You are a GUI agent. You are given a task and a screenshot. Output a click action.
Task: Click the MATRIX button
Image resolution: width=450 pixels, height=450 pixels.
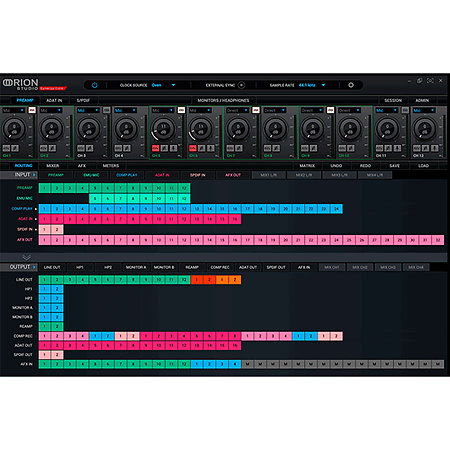coord(307,166)
